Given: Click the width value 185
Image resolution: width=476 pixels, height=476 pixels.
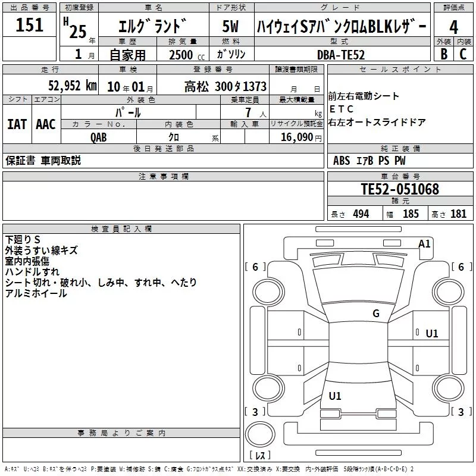Looking at the screenshot, I should (411, 214).
